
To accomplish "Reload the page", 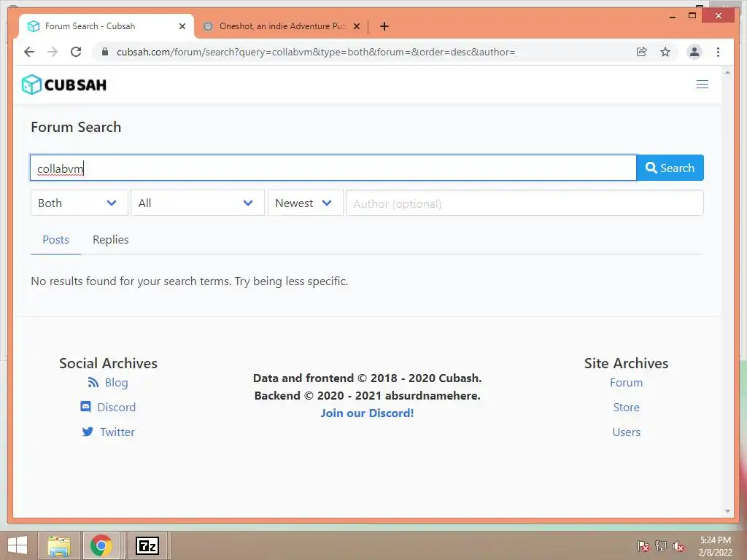I will point(76,52).
